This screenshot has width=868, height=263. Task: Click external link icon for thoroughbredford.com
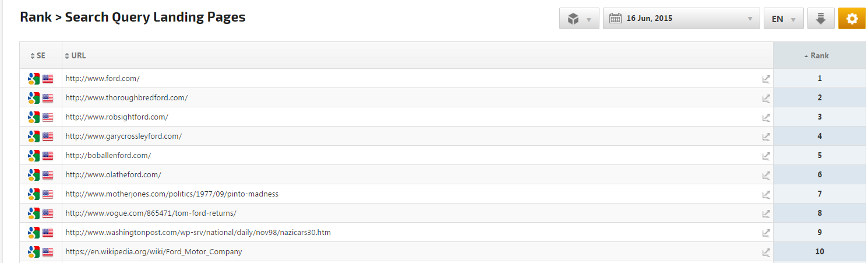[x=766, y=98]
